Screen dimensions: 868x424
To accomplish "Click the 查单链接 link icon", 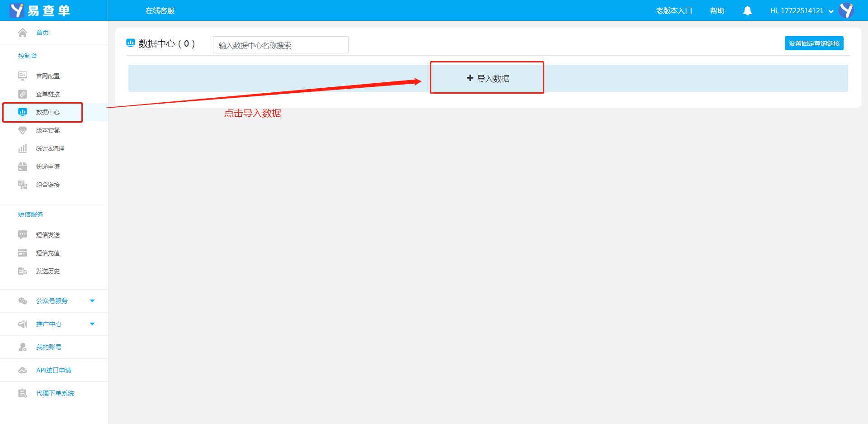I will pyautogui.click(x=23, y=94).
